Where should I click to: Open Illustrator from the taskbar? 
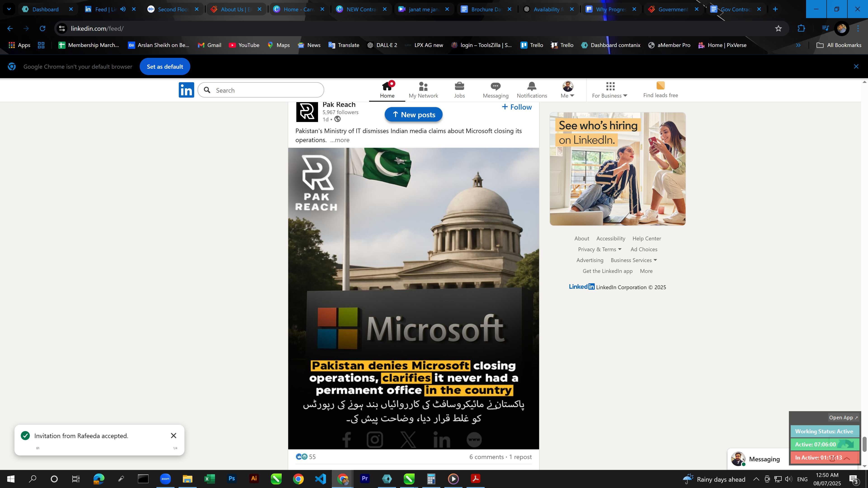254,479
